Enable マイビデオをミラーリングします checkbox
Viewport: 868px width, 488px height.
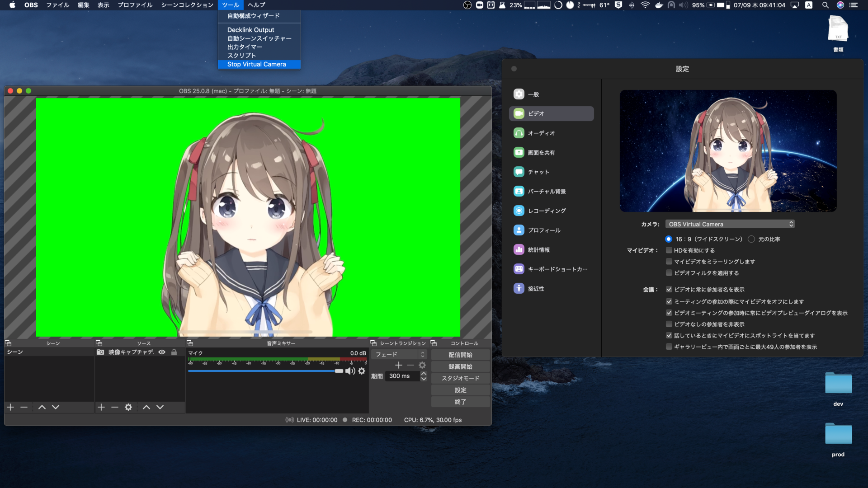669,262
